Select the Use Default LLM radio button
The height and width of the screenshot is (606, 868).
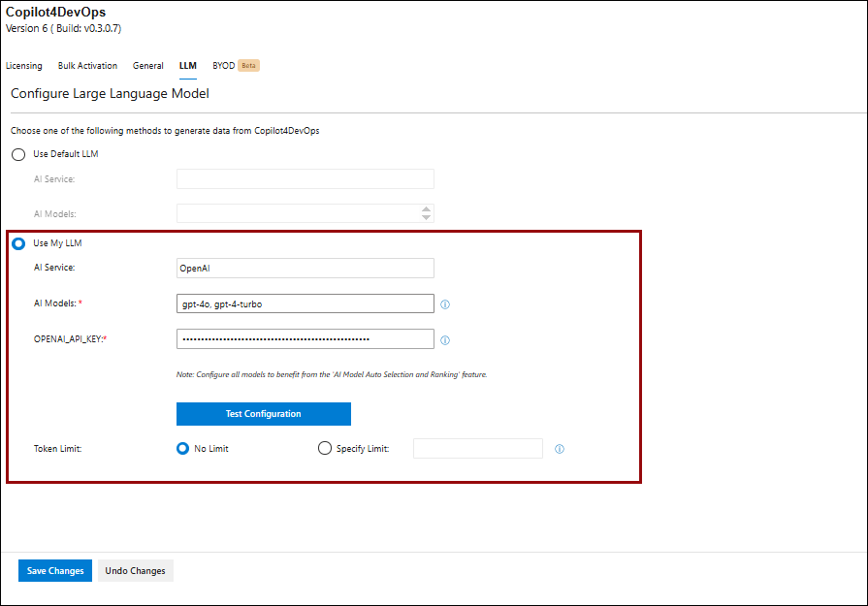[x=18, y=154]
